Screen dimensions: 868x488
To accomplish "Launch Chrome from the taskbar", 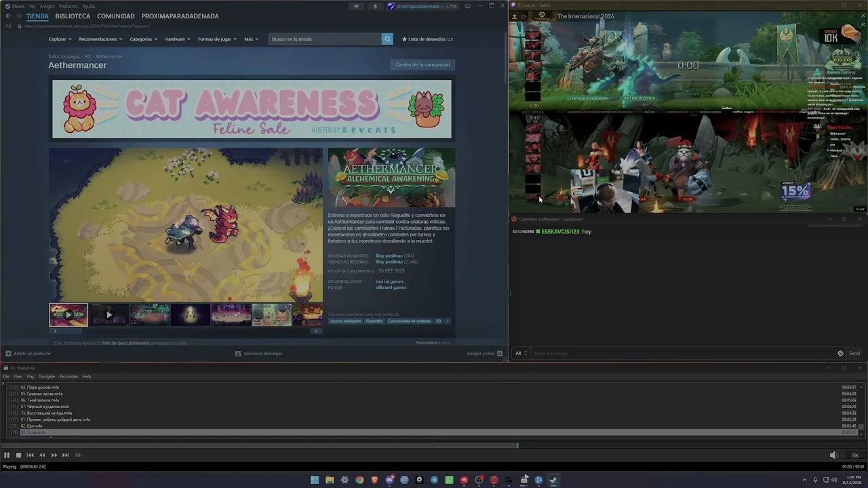I will [359, 480].
